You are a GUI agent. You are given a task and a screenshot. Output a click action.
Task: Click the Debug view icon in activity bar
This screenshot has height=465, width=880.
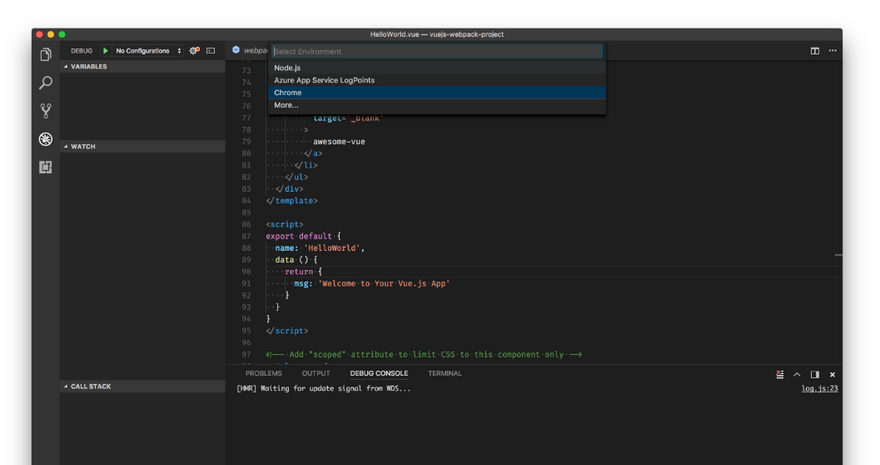pos(45,139)
